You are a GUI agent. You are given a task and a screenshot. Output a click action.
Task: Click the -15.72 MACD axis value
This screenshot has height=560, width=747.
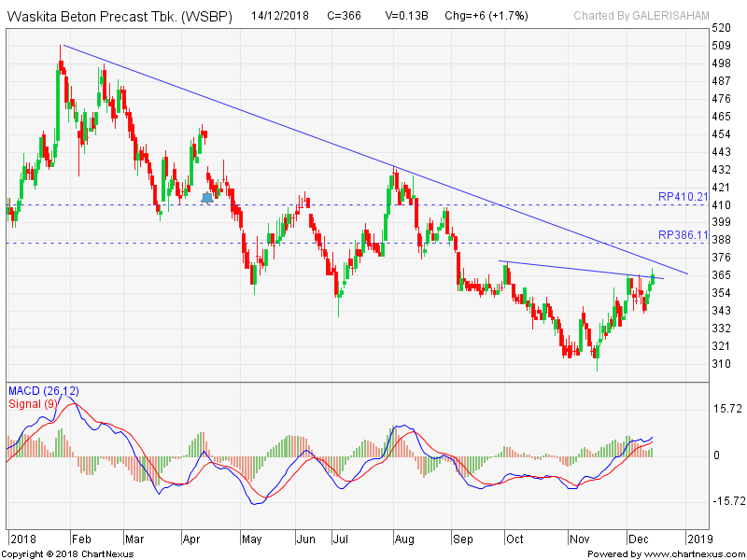coord(728,501)
